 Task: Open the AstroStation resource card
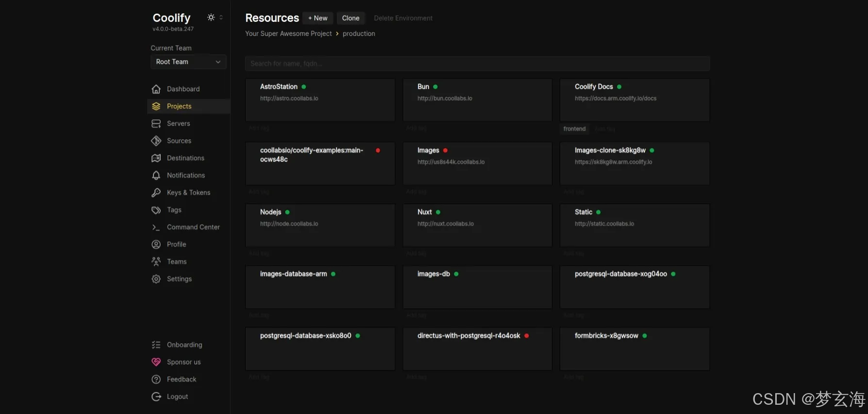point(320,100)
